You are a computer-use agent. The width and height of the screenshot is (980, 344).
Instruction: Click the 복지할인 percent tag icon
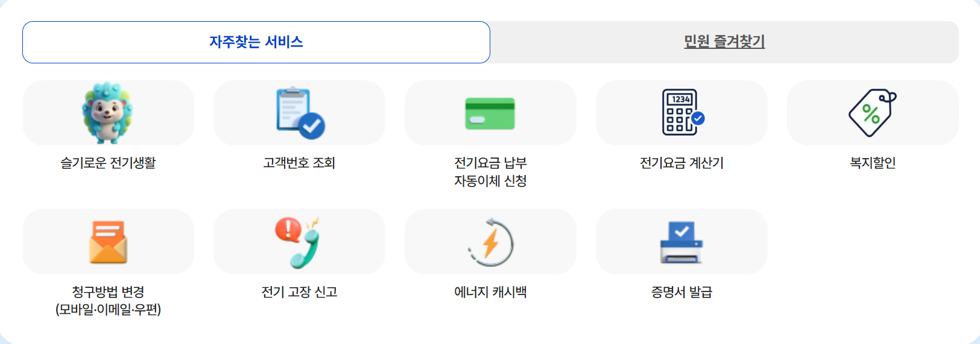click(x=872, y=112)
